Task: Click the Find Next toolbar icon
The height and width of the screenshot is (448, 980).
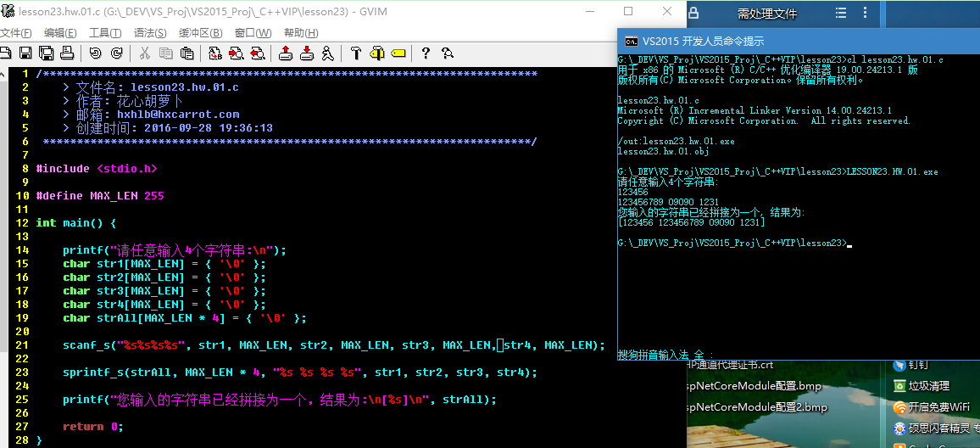Action: click(236, 53)
